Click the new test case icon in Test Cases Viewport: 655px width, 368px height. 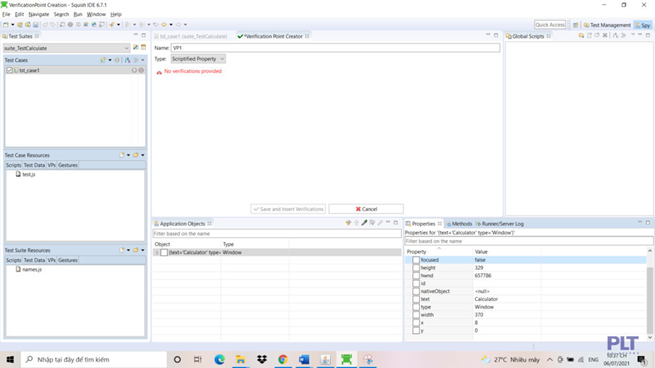(103, 60)
